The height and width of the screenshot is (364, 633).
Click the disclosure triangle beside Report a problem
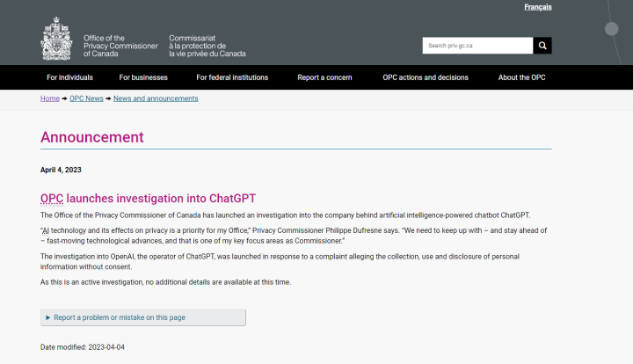(x=48, y=317)
